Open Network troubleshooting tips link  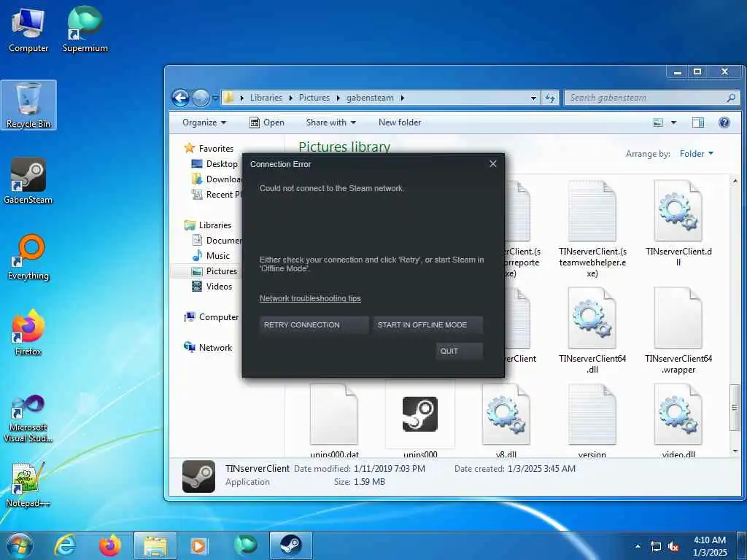click(x=310, y=298)
